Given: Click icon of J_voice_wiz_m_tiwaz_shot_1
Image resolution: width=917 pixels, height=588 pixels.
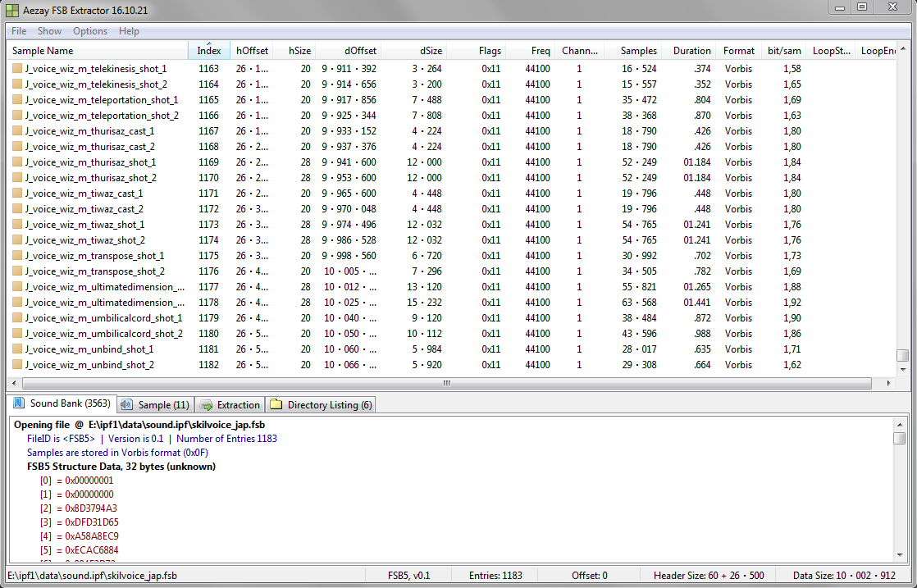Looking at the screenshot, I should click(x=17, y=225).
